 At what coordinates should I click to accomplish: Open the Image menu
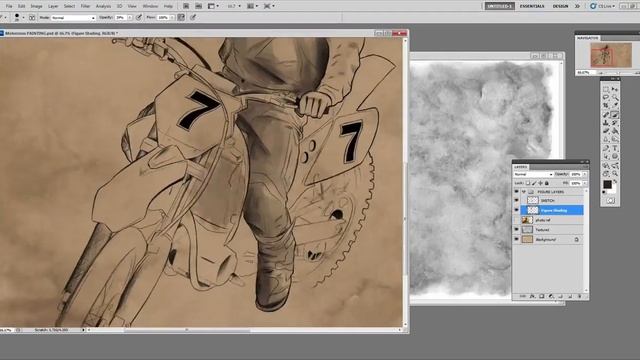(36, 6)
